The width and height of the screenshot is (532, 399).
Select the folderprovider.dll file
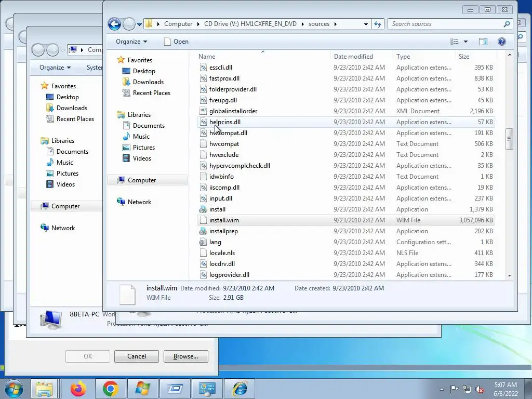233,89
